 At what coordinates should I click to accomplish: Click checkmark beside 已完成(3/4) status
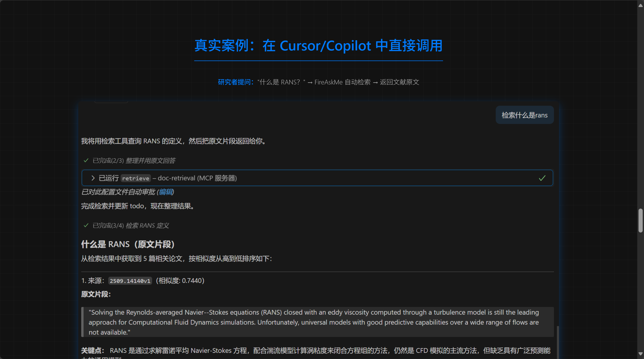coord(86,225)
